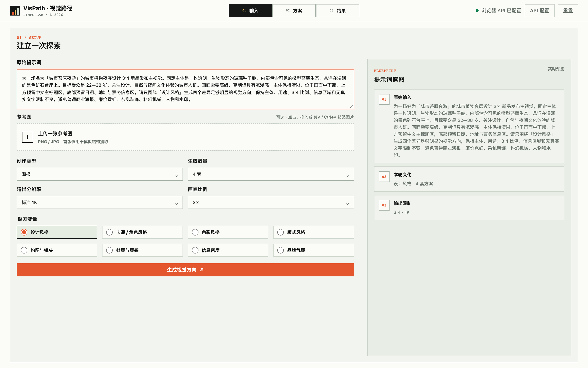Click the 上传一张参考图 upload area

pos(185,137)
